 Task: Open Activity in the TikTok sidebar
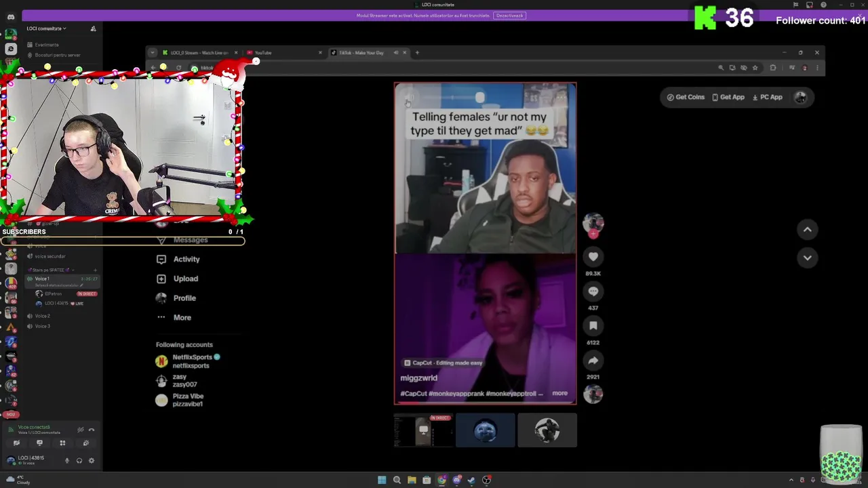178,260
